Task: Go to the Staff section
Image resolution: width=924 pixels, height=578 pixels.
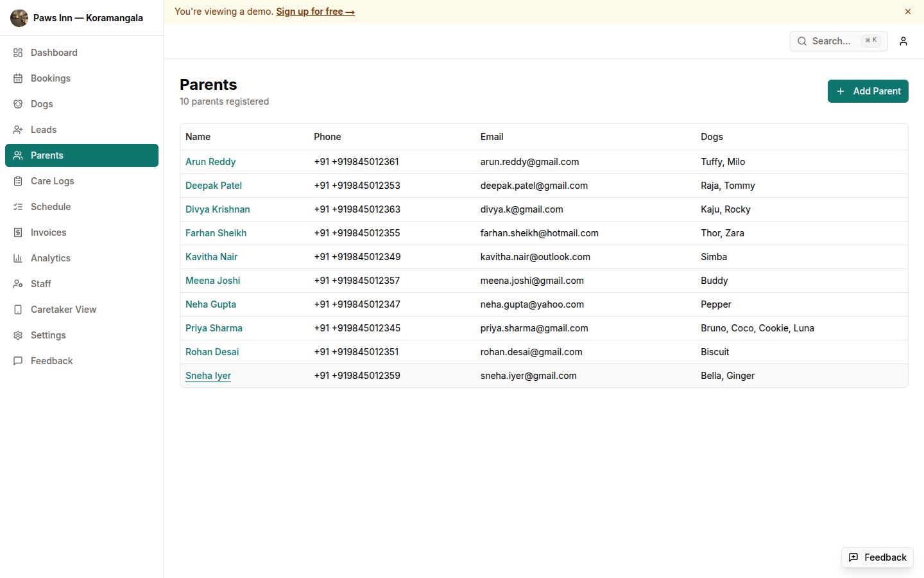Action: coord(40,283)
